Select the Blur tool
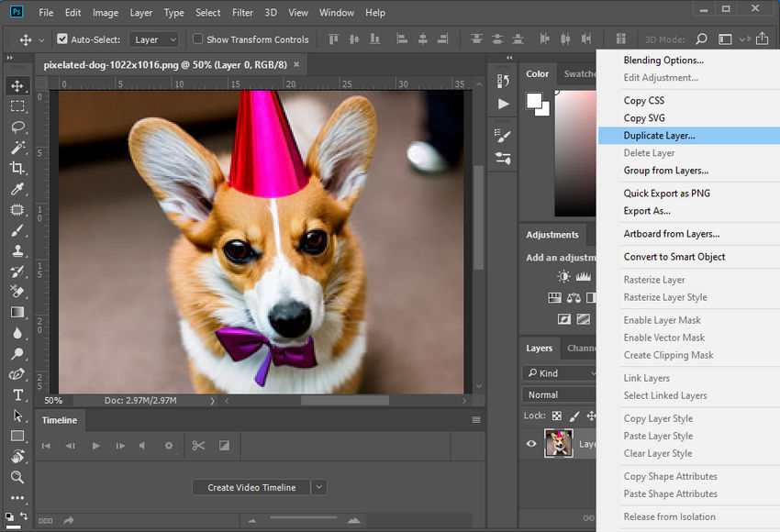Screen dimensions: 780x532 [x=17, y=333]
